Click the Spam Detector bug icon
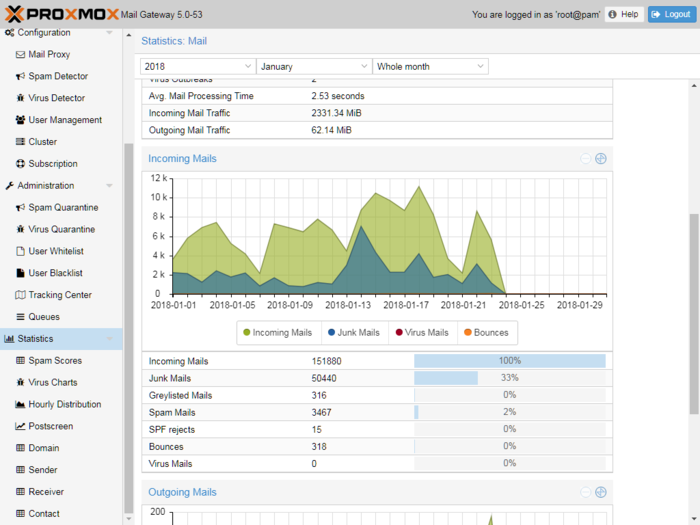700x525 pixels. (x=20, y=77)
